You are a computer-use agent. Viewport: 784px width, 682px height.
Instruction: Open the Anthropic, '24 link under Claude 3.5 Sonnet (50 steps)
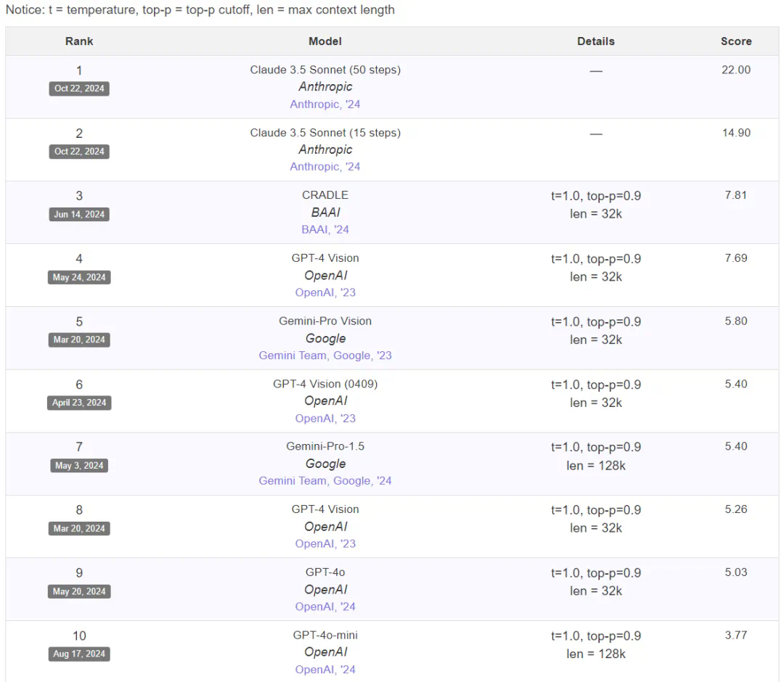[x=325, y=104]
